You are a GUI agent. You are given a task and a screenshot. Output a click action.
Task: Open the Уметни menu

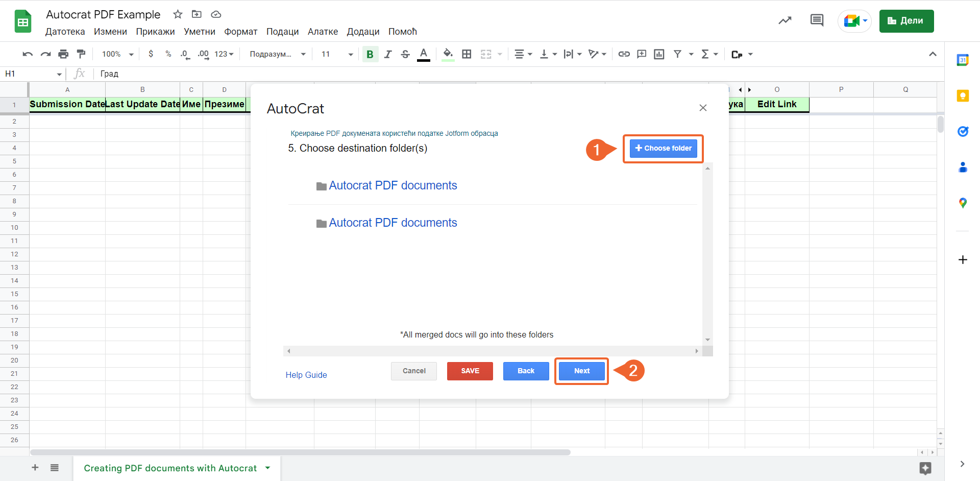tap(200, 32)
